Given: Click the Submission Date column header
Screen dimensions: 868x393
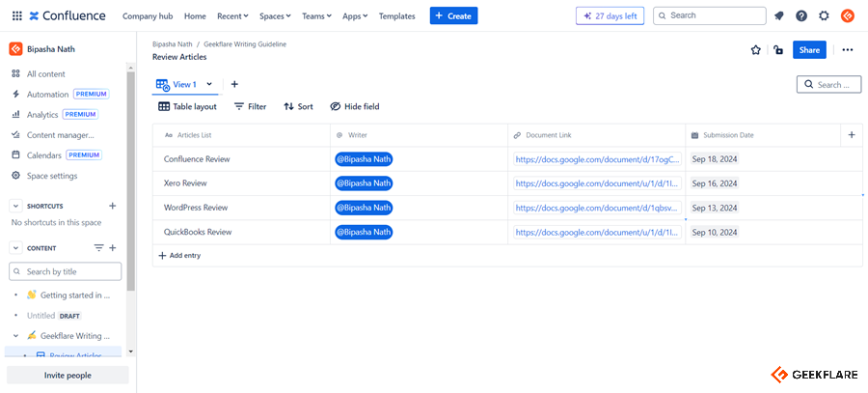Looking at the screenshot, I should coord(763,134).
